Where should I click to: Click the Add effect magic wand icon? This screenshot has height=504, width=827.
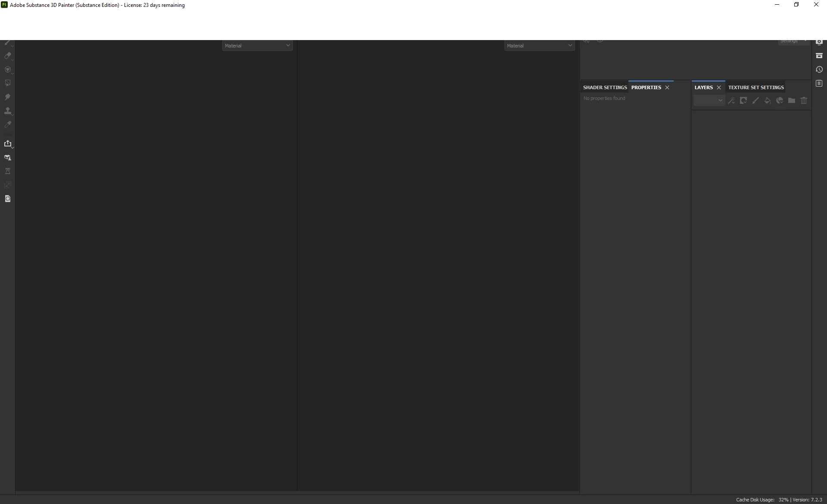pyautogui.click(x=731, y=101)
